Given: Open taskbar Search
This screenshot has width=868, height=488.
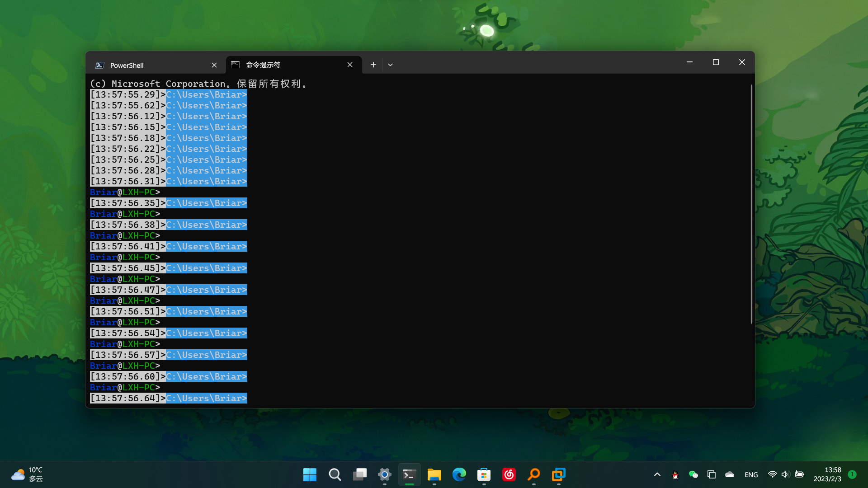Looking at the screenshot, I should (x=335, y=474).
